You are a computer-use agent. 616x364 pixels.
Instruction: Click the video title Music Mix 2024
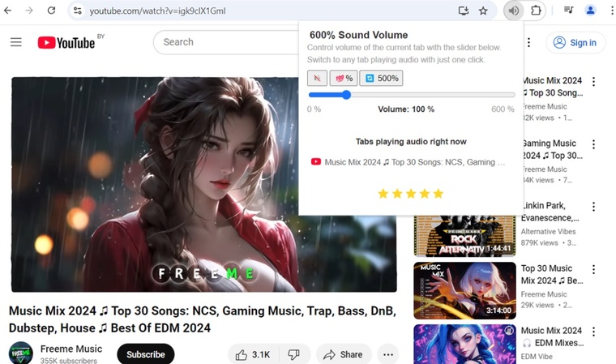tap(203, 319)
